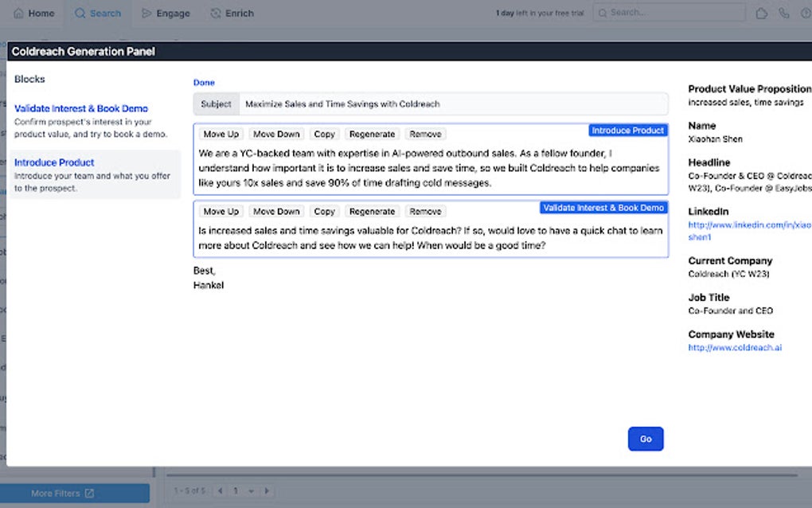
Task: Click into the YC-backed team paragraph text
Action: pos(429,168)
